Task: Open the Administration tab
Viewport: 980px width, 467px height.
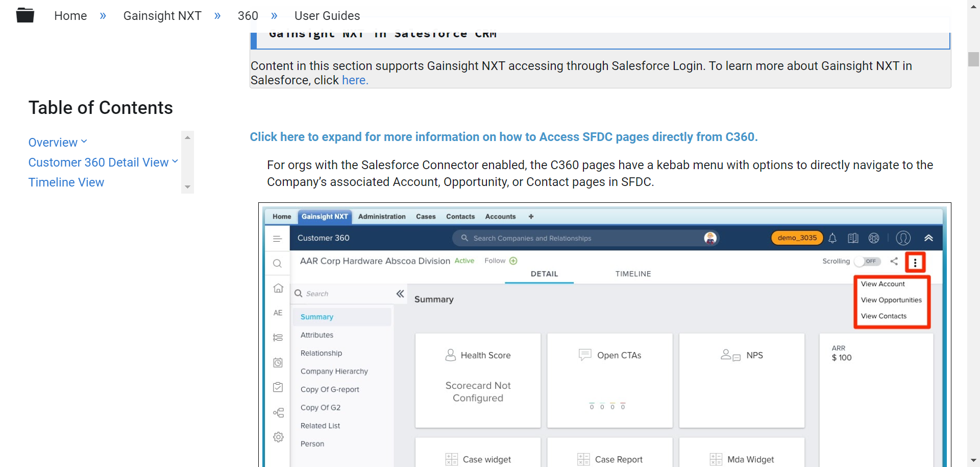Action: pos(382,217)
